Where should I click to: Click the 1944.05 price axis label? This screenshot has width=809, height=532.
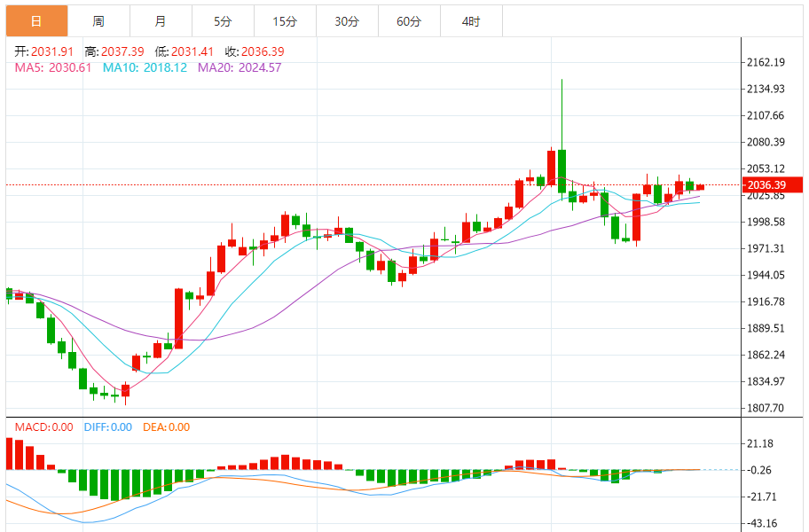pos(766,275)
